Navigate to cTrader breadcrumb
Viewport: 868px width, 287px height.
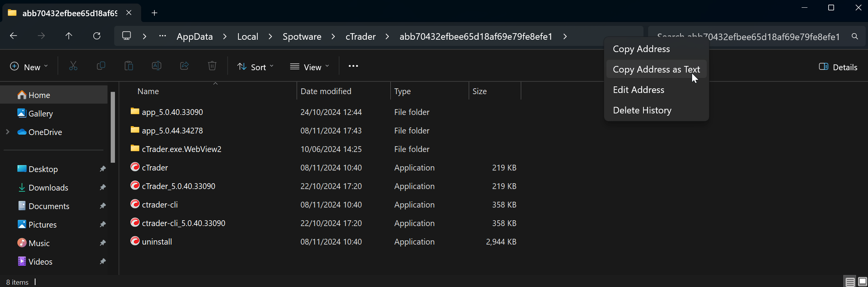coord(361,37)
